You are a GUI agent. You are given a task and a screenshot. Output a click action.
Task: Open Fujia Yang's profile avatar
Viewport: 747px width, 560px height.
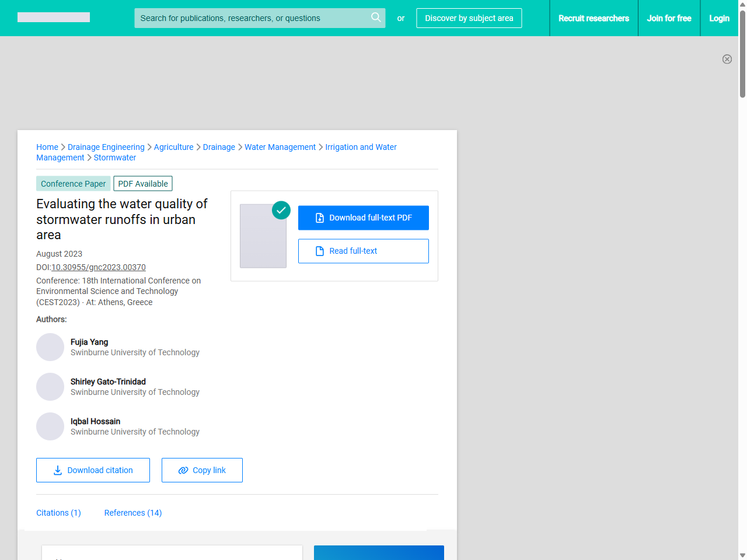[x=50, y=347]
